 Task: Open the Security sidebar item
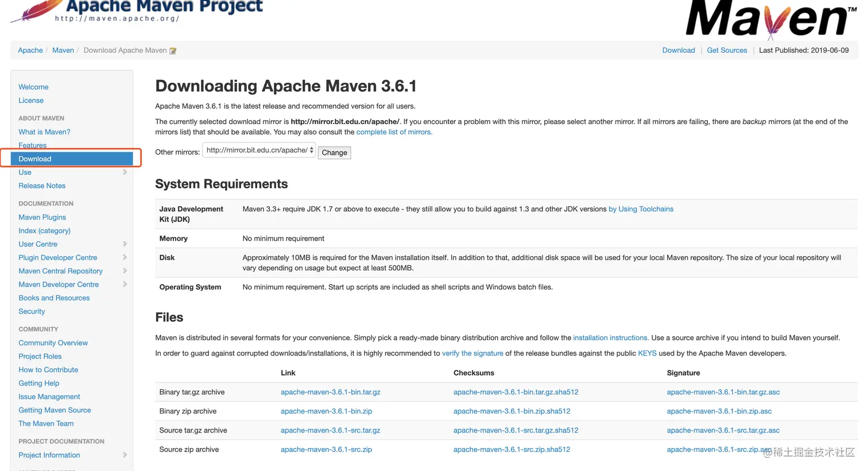[x=32, y=311]
